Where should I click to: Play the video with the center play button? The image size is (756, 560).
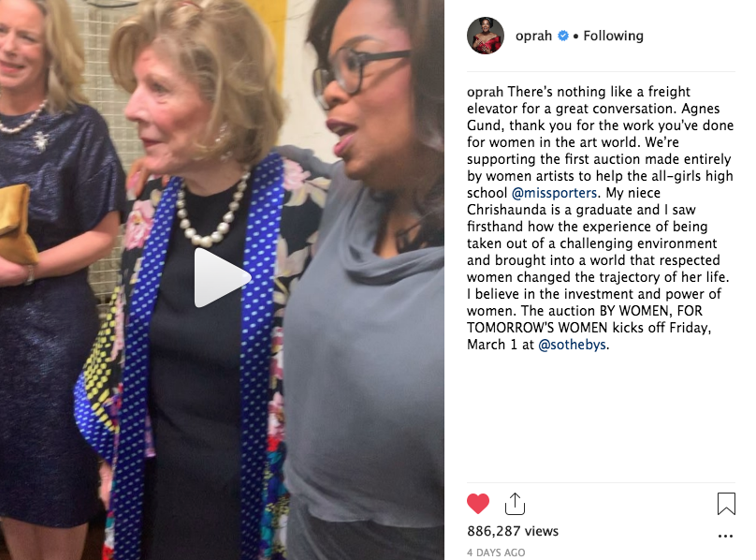[222, 277]
